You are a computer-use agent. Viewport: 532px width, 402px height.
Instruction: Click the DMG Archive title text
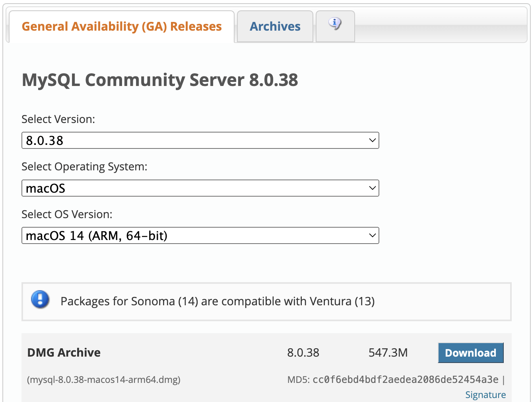pos(64,353)
